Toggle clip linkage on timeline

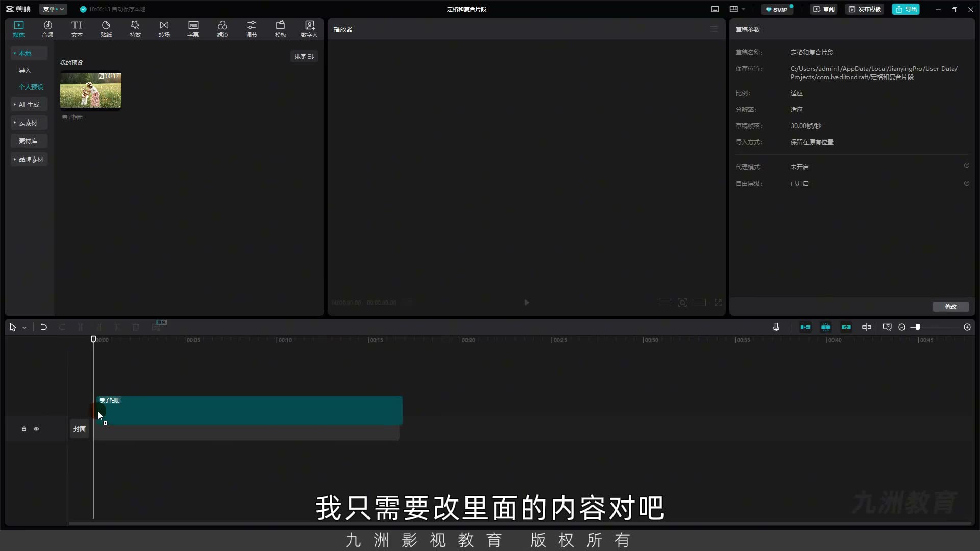(x=846, y=327)
